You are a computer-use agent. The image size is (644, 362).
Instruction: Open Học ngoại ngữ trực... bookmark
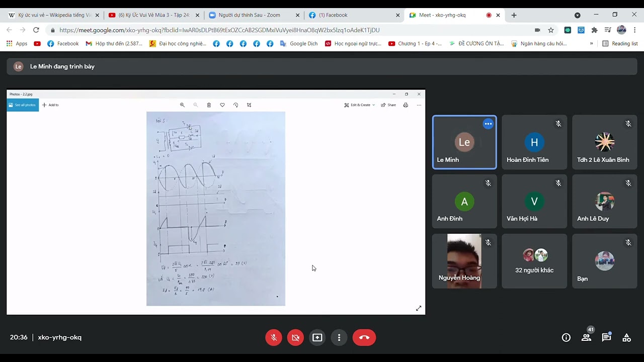coord(353,44)
